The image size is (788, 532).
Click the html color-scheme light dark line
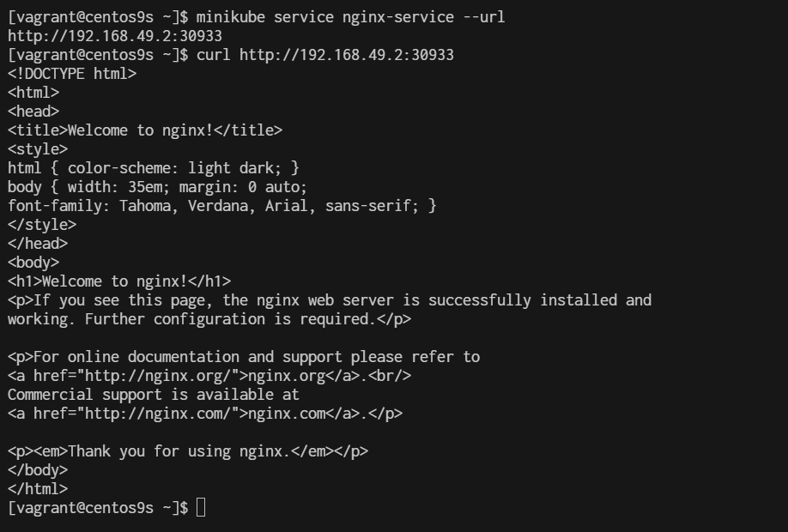[154, 168]
